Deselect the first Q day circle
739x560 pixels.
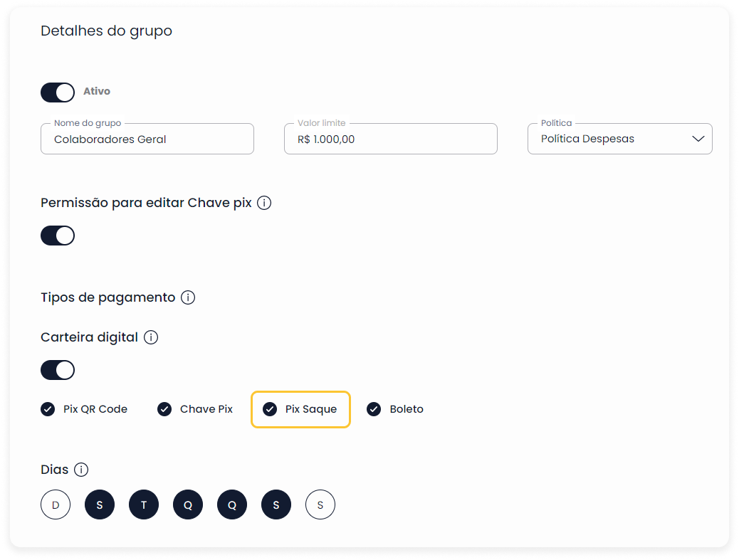(x=188, y=505)
